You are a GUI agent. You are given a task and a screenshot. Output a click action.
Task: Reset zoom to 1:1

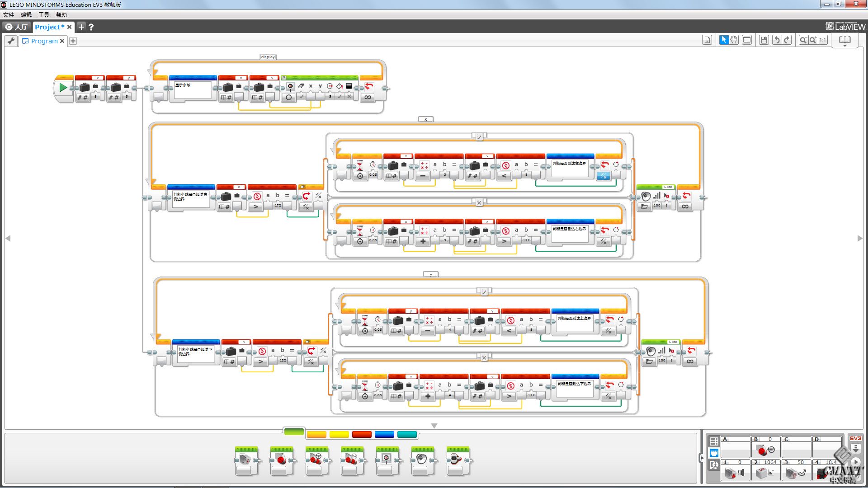(823, 40)
